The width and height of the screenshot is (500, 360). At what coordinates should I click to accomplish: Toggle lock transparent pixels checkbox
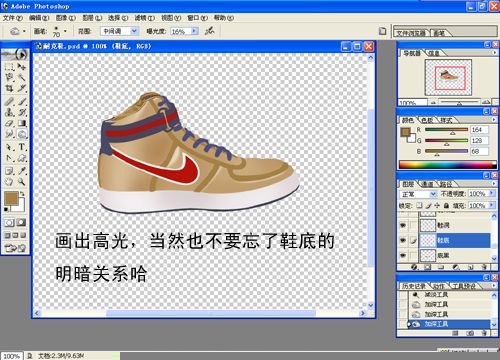(x=419, y=206)
